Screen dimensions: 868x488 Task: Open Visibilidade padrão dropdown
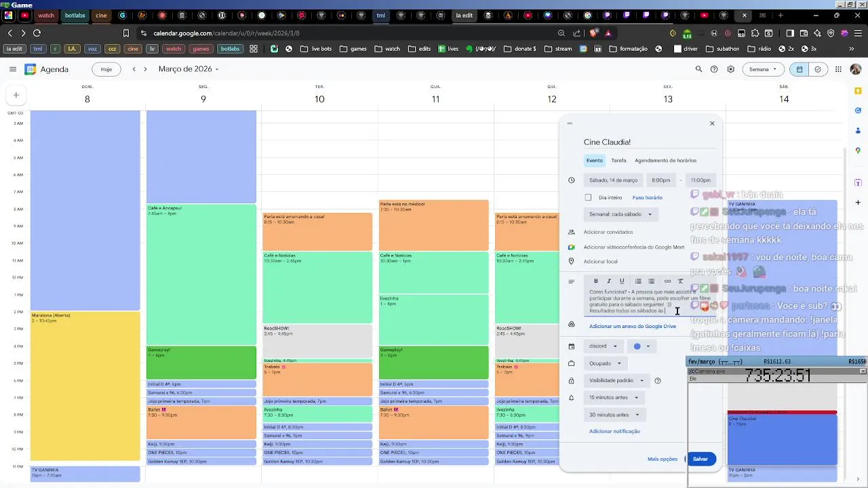click(616, 381)
